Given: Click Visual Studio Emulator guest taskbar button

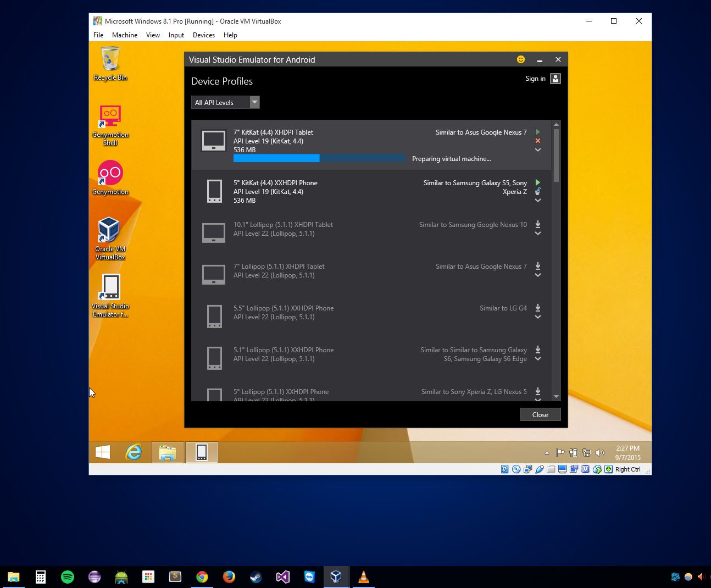Looking at the screenshot, I should (202, 452).
